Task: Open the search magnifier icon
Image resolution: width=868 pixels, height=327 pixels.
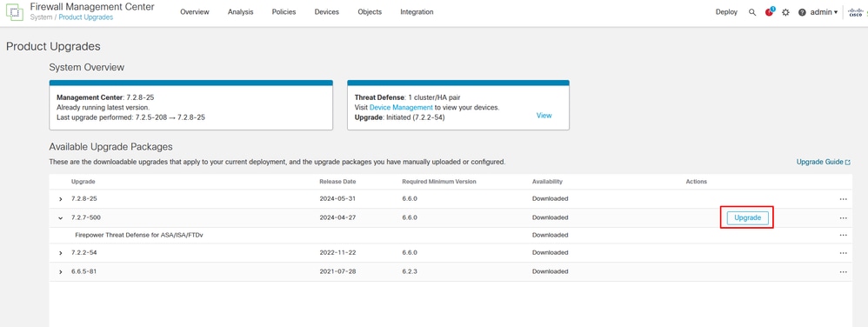Action: (x=751, y=12)
